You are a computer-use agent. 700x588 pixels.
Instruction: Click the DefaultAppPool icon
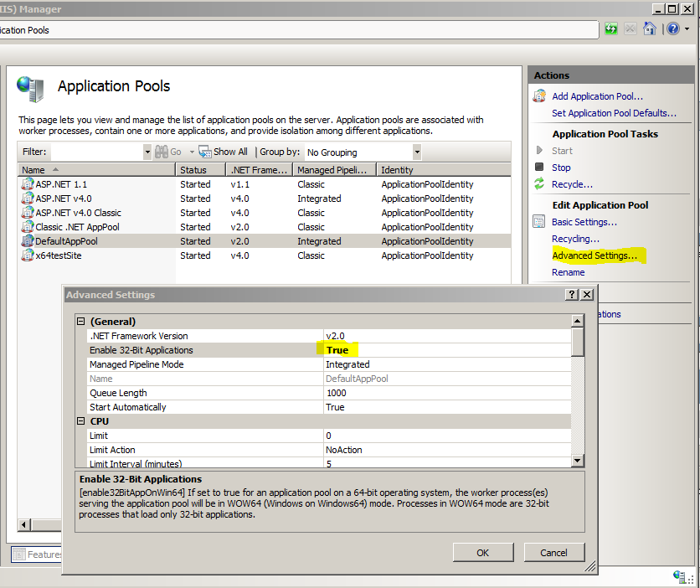tap(28, 241)
